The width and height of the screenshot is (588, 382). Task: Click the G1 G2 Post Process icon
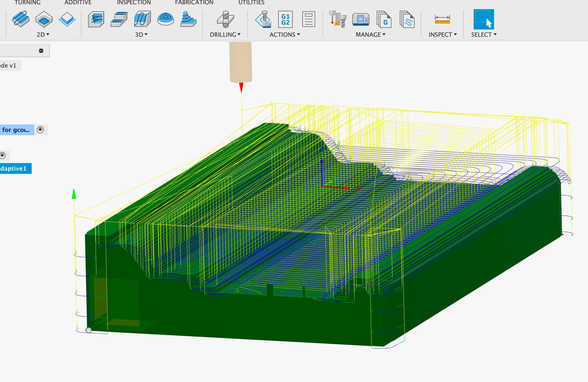click(285, 19)
